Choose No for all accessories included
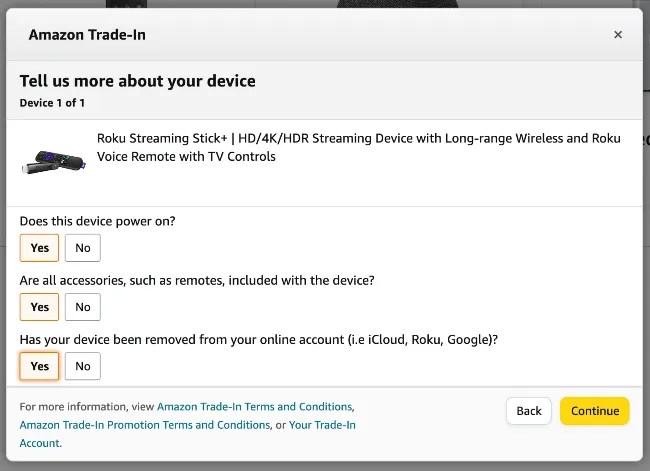This screenshot has height=471, width=650. point(83,307)
